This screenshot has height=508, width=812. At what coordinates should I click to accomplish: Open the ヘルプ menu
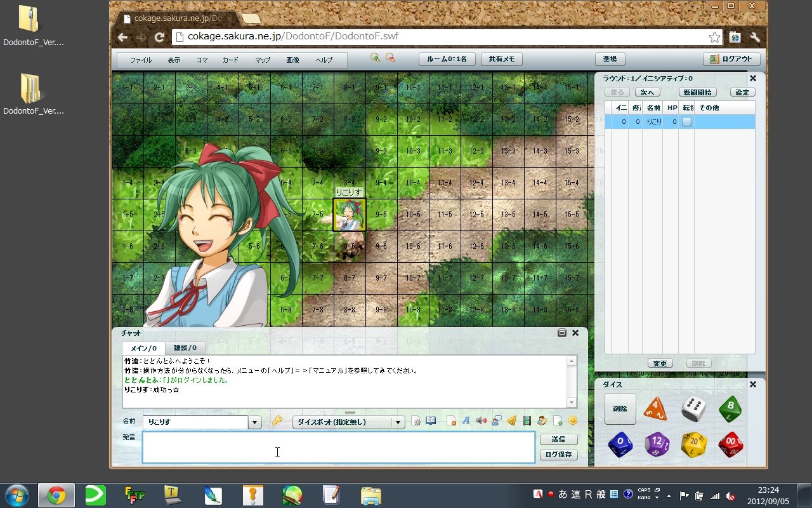tap(324, 60)
